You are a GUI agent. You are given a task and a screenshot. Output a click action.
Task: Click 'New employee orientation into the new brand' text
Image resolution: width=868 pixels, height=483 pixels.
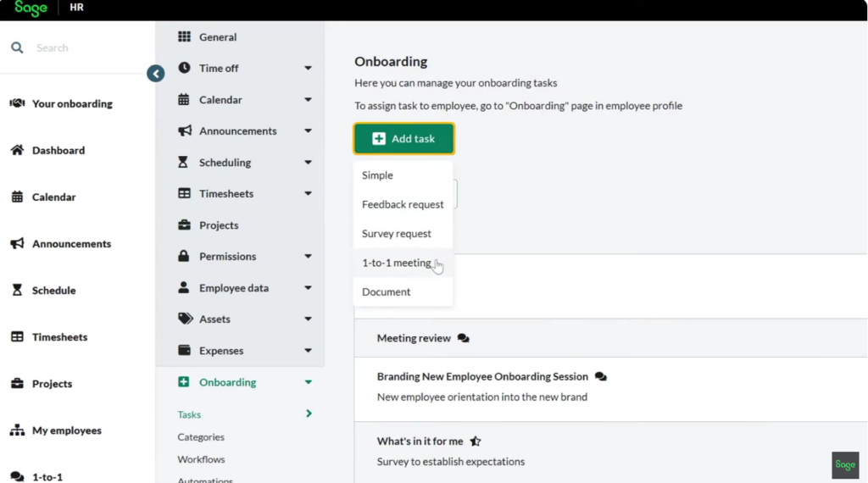click(481, 397)
